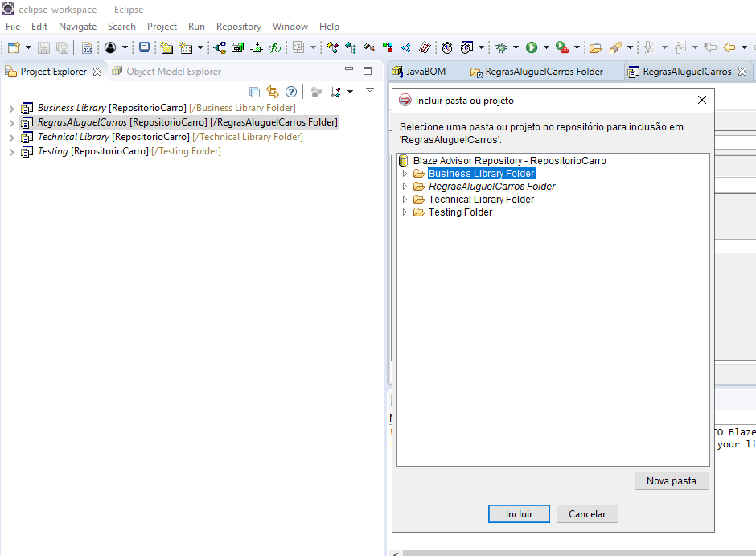756x556 pixels.
Task: Enable sorting in the Project Explorer toolbar
Action: click(x=335, y=91)
